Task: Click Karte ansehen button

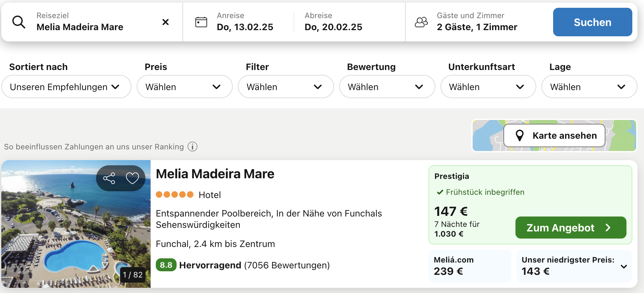Action: pyautogui.click(x=554, y=135)
